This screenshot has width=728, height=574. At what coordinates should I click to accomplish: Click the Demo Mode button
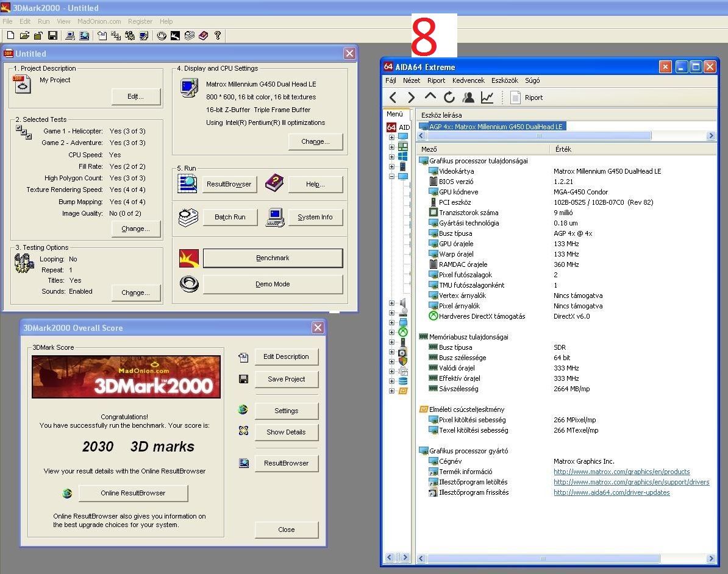[x=273, y=285]
